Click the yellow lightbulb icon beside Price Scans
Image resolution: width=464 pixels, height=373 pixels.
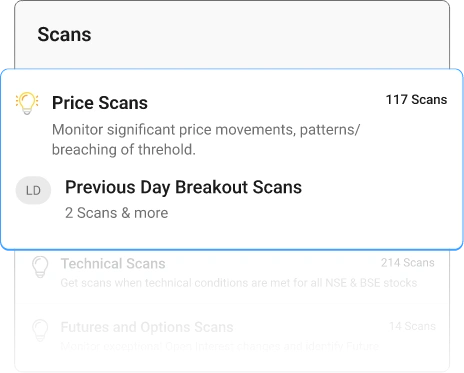click(27, 103)
